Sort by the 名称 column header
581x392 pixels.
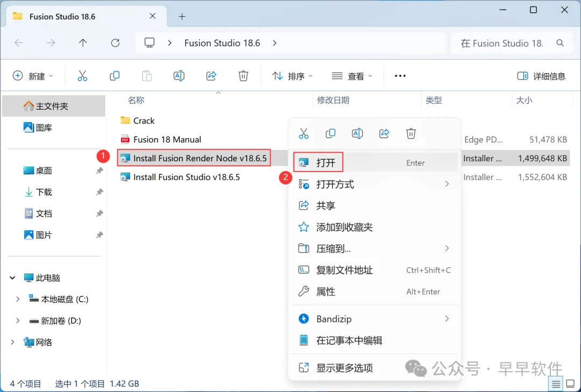136,100
